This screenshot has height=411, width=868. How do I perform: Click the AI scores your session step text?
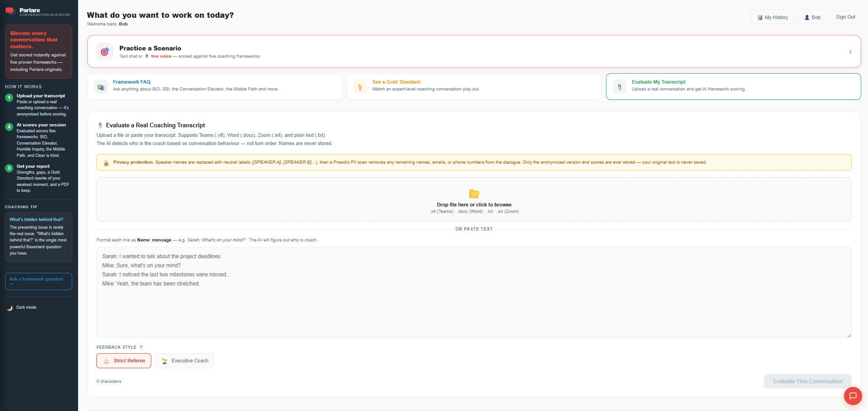41,125
